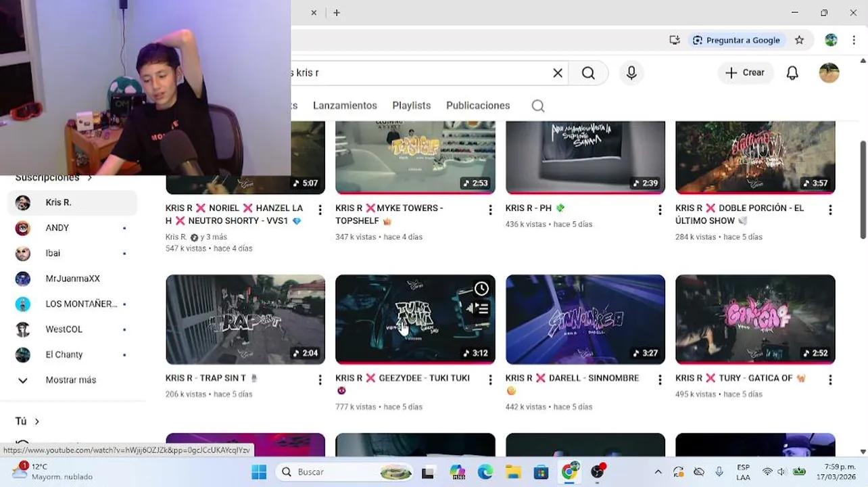Open the ESP LAA language selector
This screenshot has width=868, height=487.
coord(743,471)
